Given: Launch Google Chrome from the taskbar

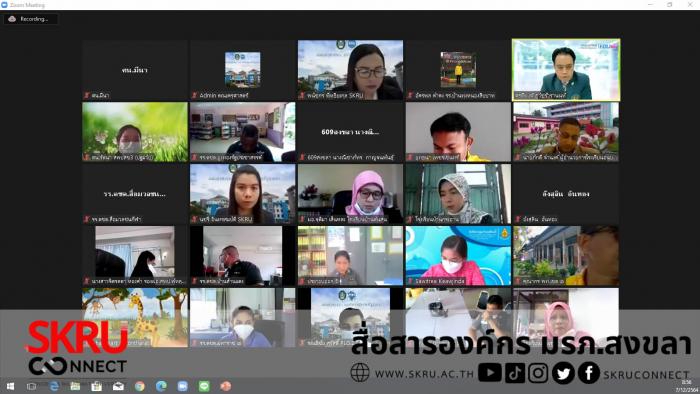Looking at the screenshot, I should pos(140,386).
